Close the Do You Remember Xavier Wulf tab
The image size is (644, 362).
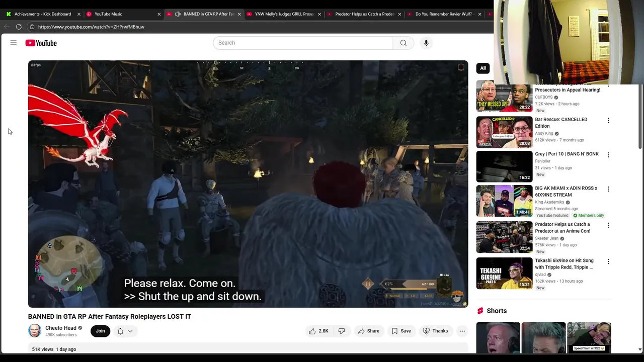[x=479, y=14]
